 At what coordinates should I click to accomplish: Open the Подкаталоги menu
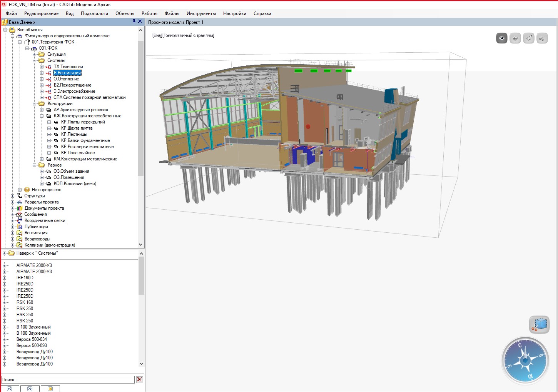[x=94, y=13]
